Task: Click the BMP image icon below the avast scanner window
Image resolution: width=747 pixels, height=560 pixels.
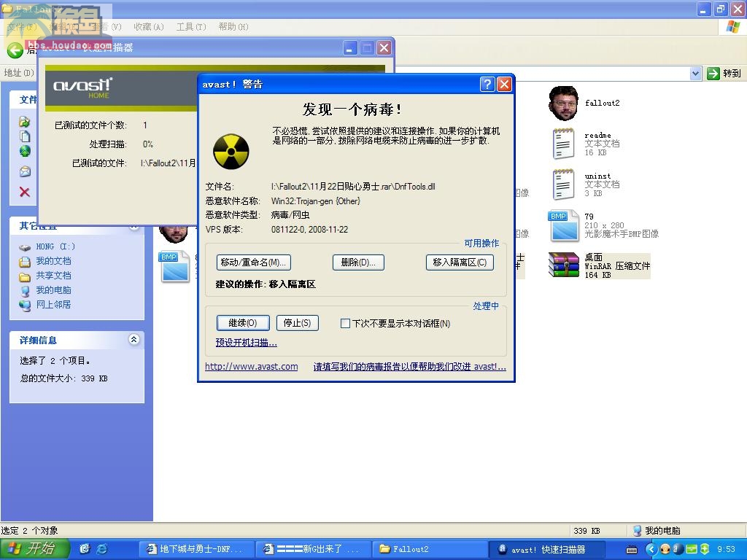Action: click(174, 267)
